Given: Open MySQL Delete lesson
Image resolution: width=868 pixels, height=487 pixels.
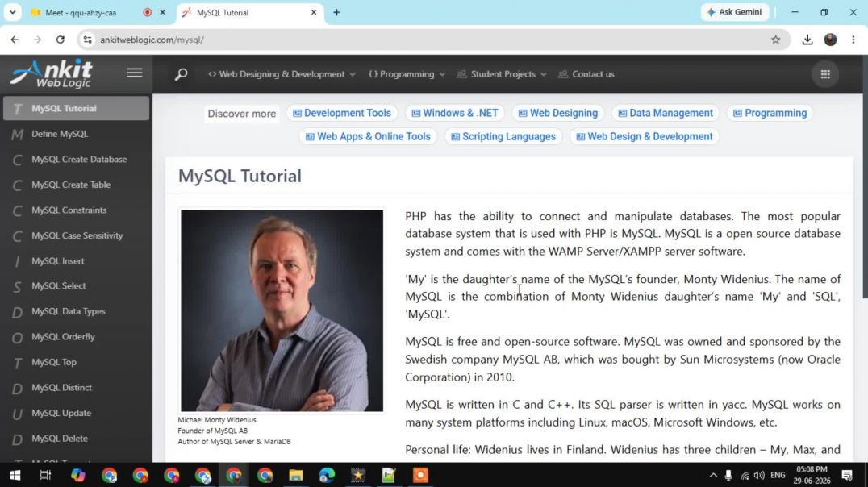Looking at the screenshot, I should pos(77,439).
